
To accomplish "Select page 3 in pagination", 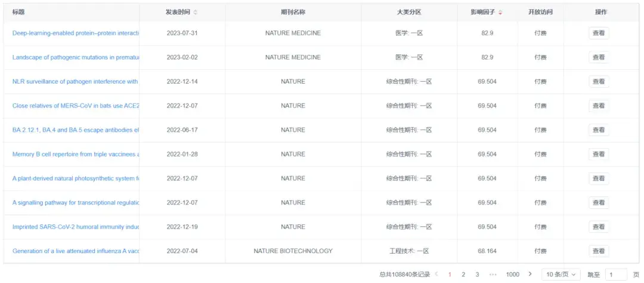I will coord(477,274).
